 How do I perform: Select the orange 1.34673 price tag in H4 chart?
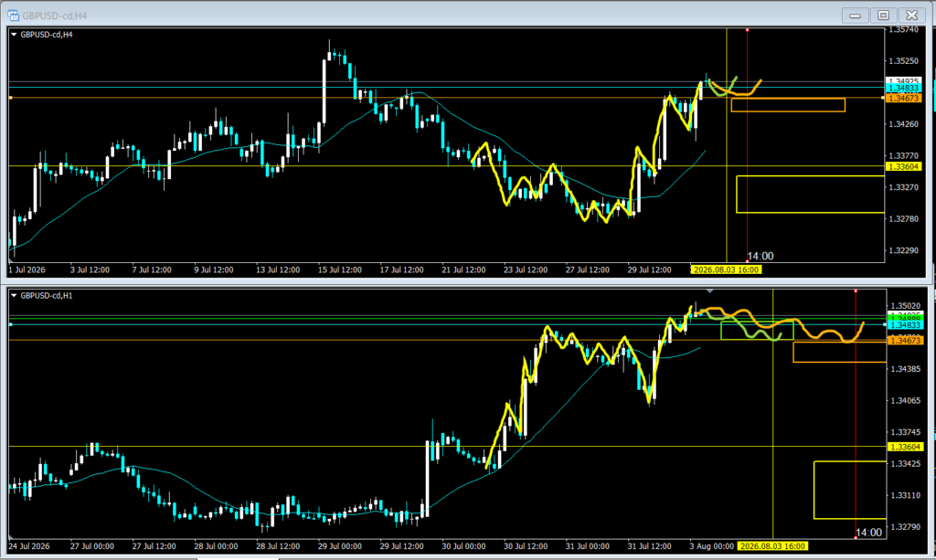pos(904,98)
